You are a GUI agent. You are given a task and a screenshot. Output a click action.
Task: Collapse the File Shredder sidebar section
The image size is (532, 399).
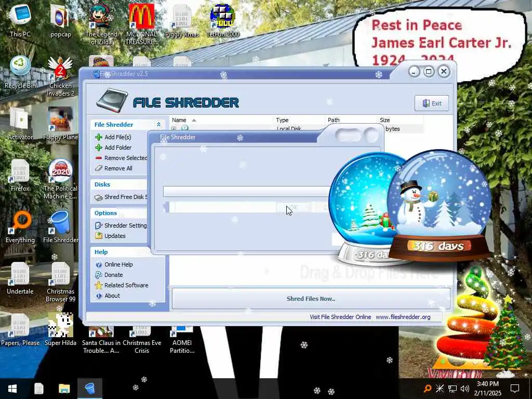pyautogui.click(x=158, y=125)
